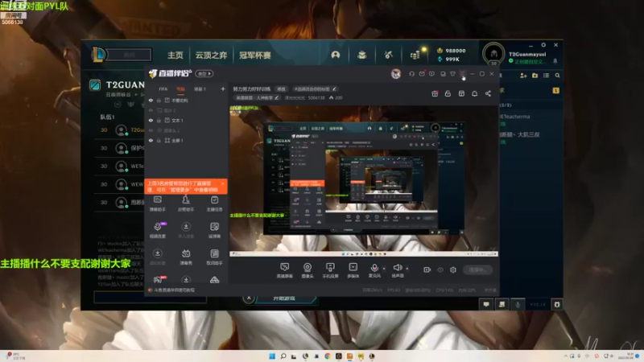Add 摄像头 camera source

click(x=308, y=270)
